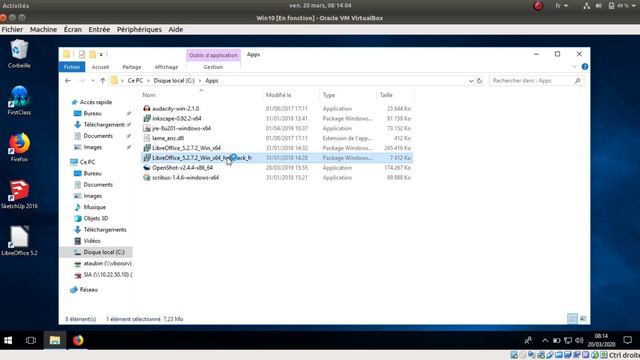Click Ce PC in the address breadcrumb
640x360 pixels.
point(135,81)
